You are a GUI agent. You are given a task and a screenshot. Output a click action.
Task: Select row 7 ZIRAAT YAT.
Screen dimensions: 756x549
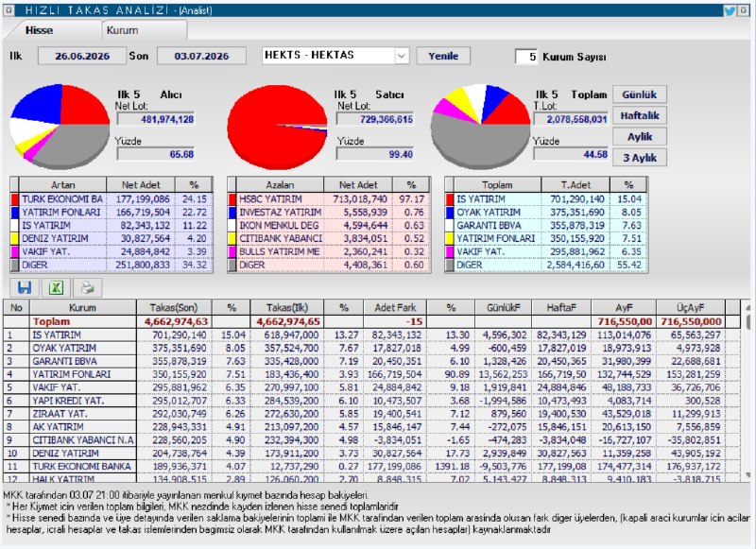coord(371,414)
